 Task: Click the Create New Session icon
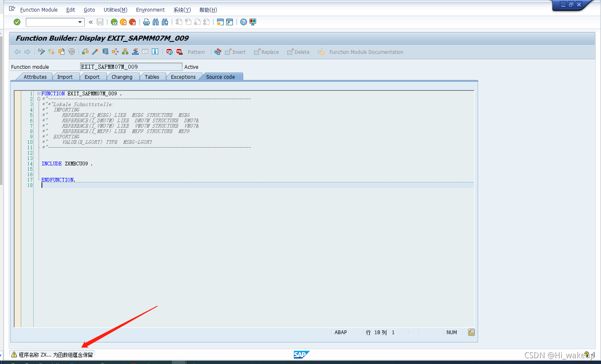pos(220,22)
